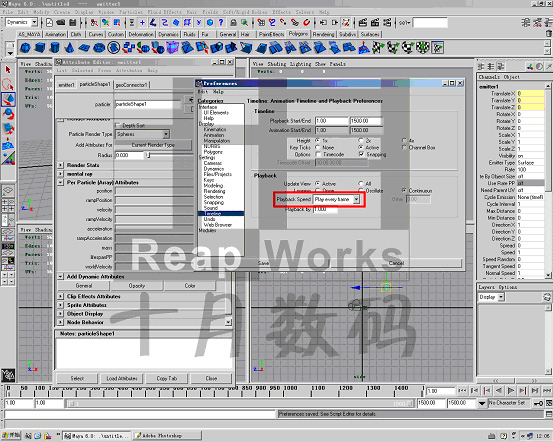Click Load Attributes button
Image resolution: width=553 pixels, height=442 pixels.
(122, 379)
